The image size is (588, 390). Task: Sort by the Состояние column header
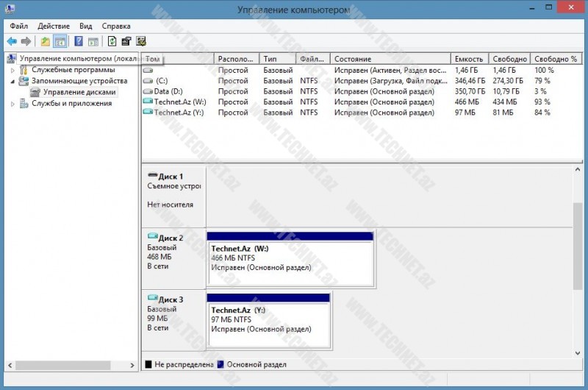[390, 59]
